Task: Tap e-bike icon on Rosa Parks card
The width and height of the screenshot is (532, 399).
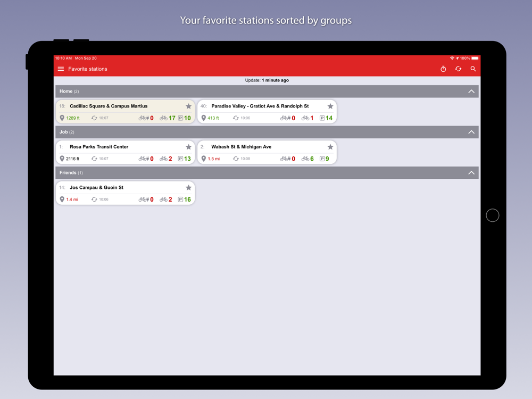Action: tap(144, 159)
